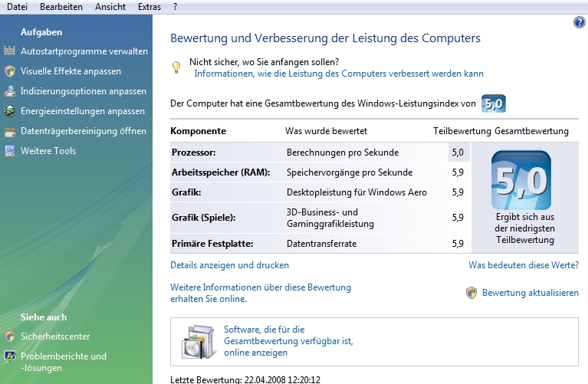588x384 pixels.
Task: Click the Siehe auch heading
Action: pos(44,317)
